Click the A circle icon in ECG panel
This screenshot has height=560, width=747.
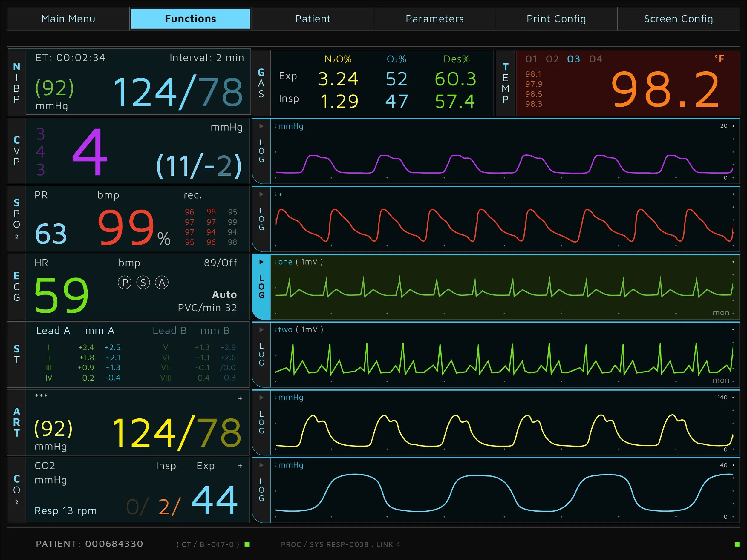(x=162, y=282)
